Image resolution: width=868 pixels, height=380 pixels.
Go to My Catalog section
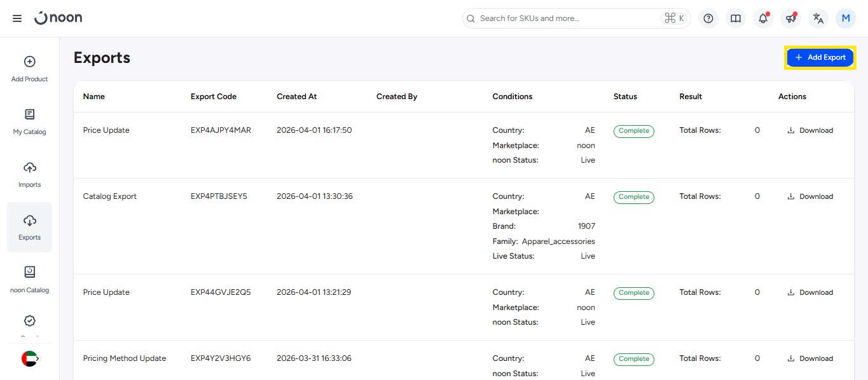coord(29,122)
